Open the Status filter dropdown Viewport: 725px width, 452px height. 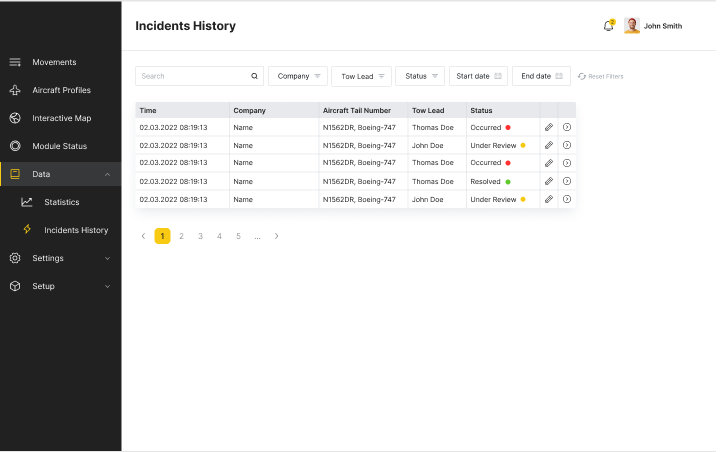[420, 76]
